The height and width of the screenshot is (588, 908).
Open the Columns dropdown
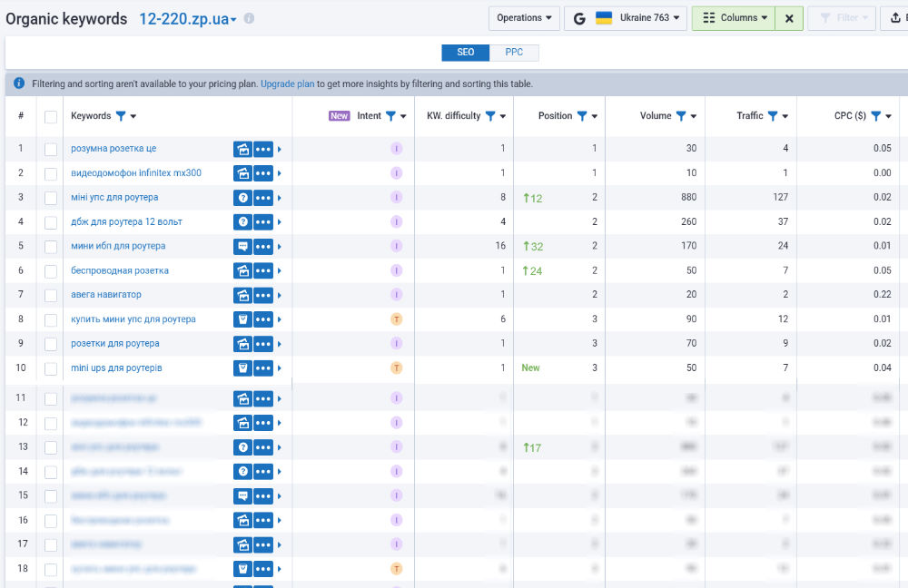[x=734, y=18]
